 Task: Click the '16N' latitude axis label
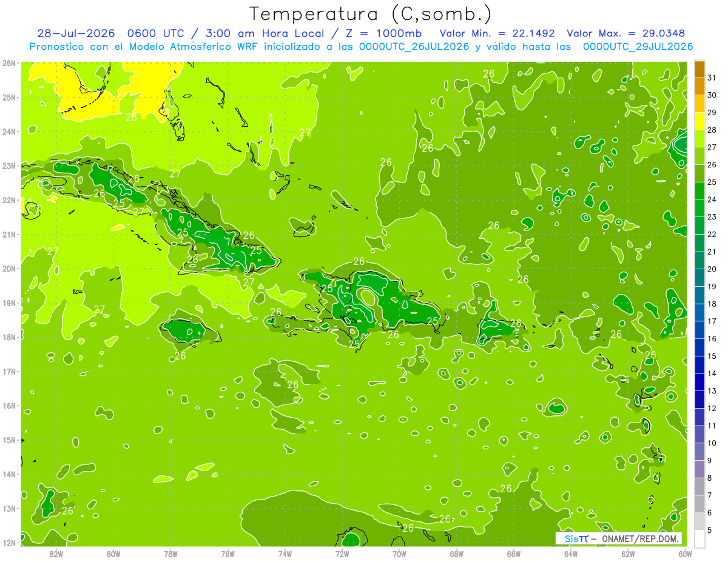pyautogui.click(x=8, y=406)
